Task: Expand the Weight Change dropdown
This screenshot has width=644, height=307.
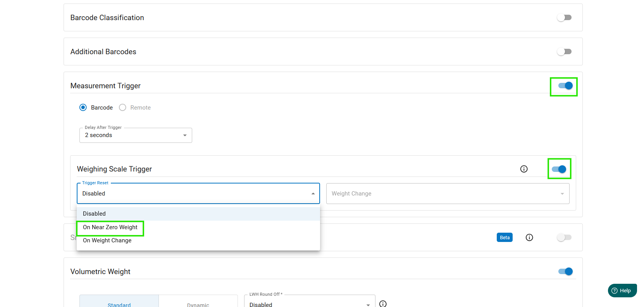Action: (448, 194)
